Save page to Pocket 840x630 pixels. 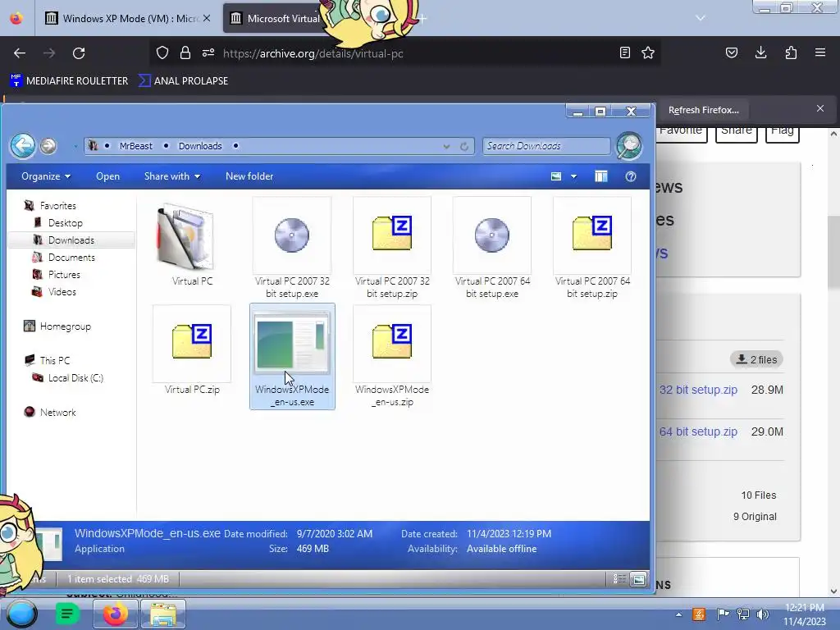point(731,52)
